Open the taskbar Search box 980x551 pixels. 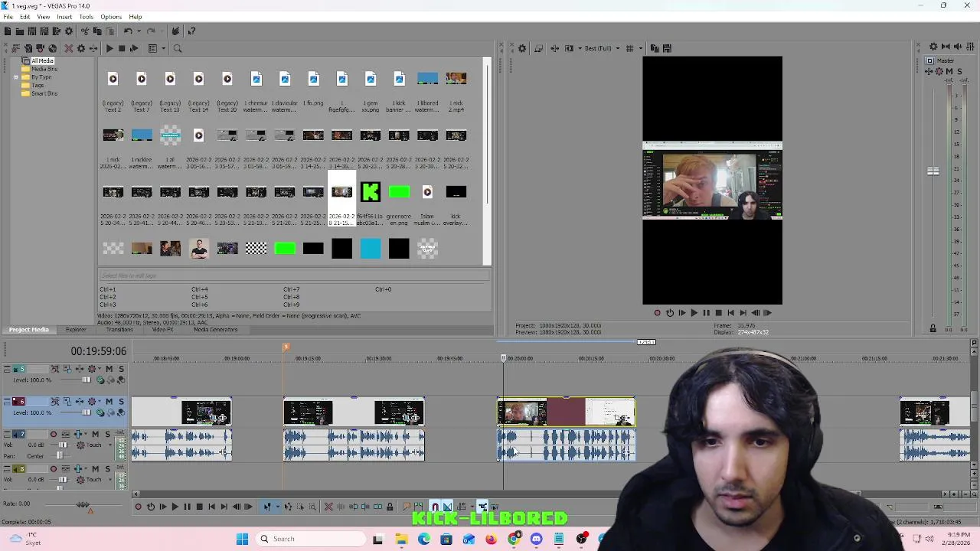[310, 539]
